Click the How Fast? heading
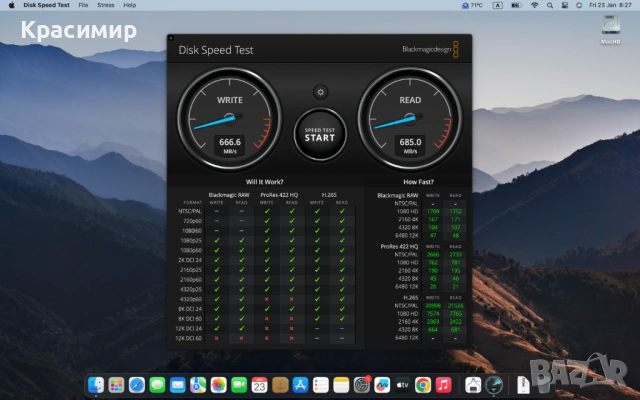 [x=418, y=182]
